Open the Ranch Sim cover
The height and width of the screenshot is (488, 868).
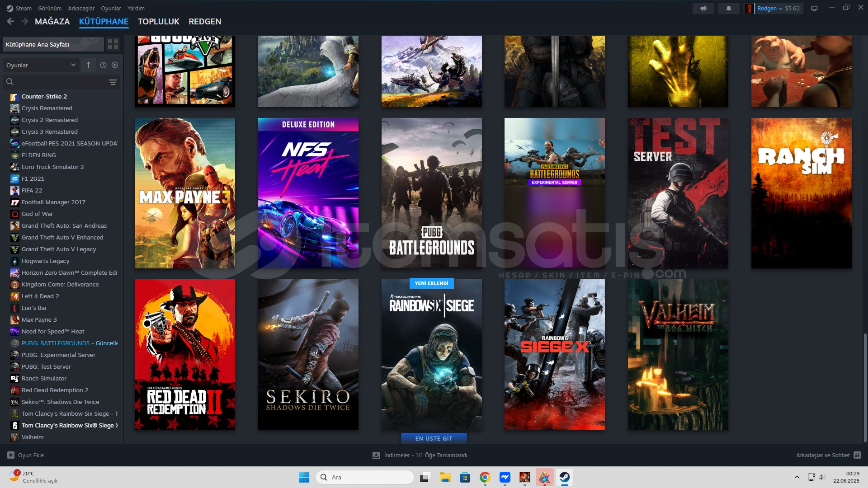tap(802, 193)
